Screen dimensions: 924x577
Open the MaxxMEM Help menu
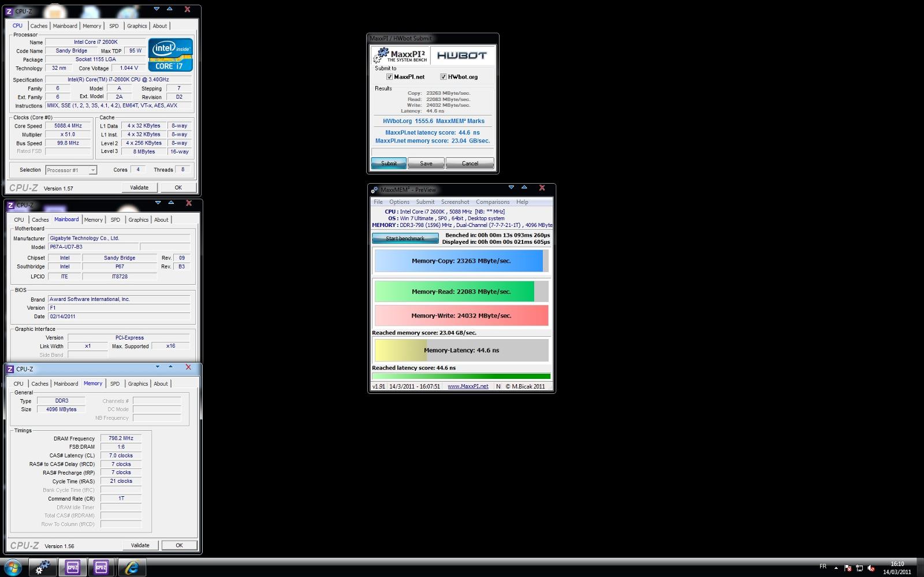click(522, 202)
